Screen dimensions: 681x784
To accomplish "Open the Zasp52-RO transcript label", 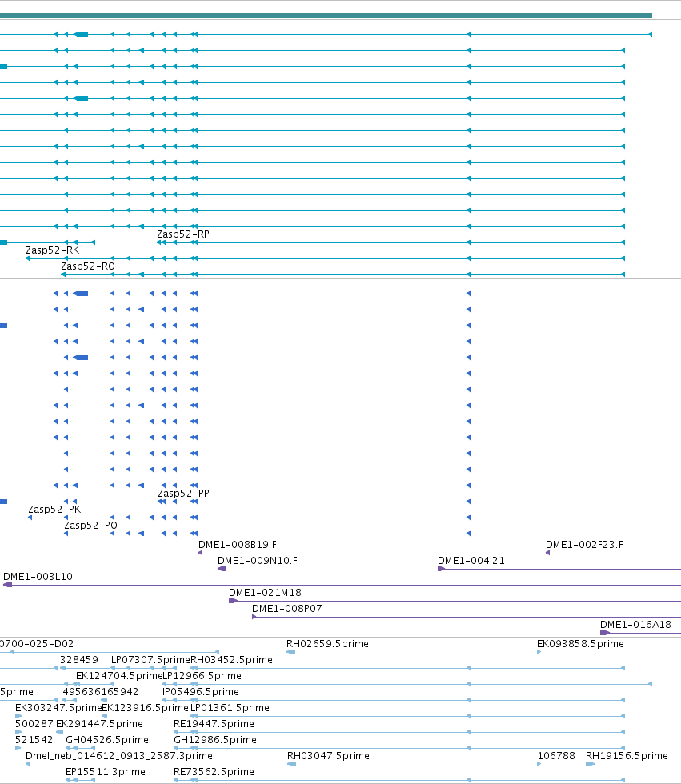I will (88, 266).
